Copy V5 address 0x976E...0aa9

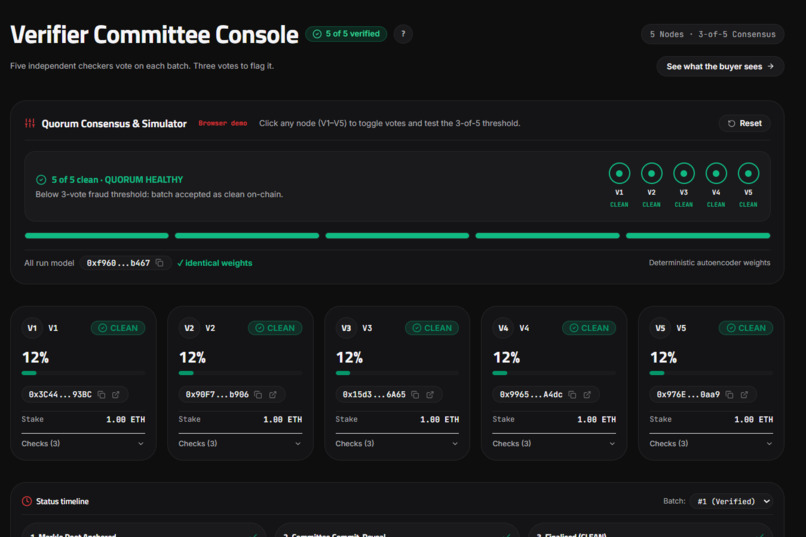pyautogui.click(x=729, y=395)
